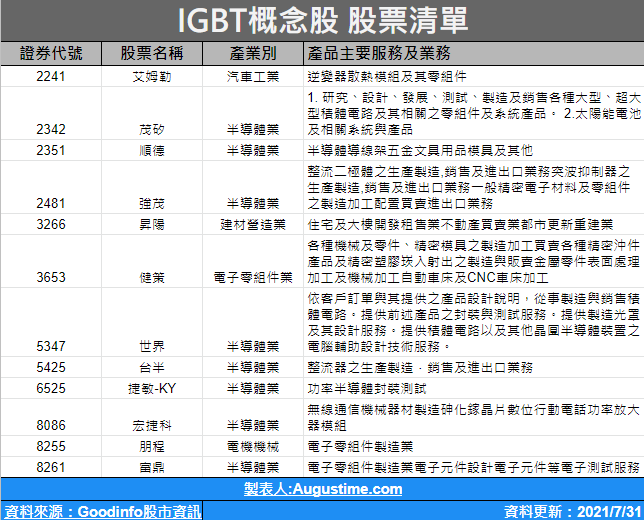The image size is (644, 520).
Task: Click stock name 世界
Action: point(152,347)
